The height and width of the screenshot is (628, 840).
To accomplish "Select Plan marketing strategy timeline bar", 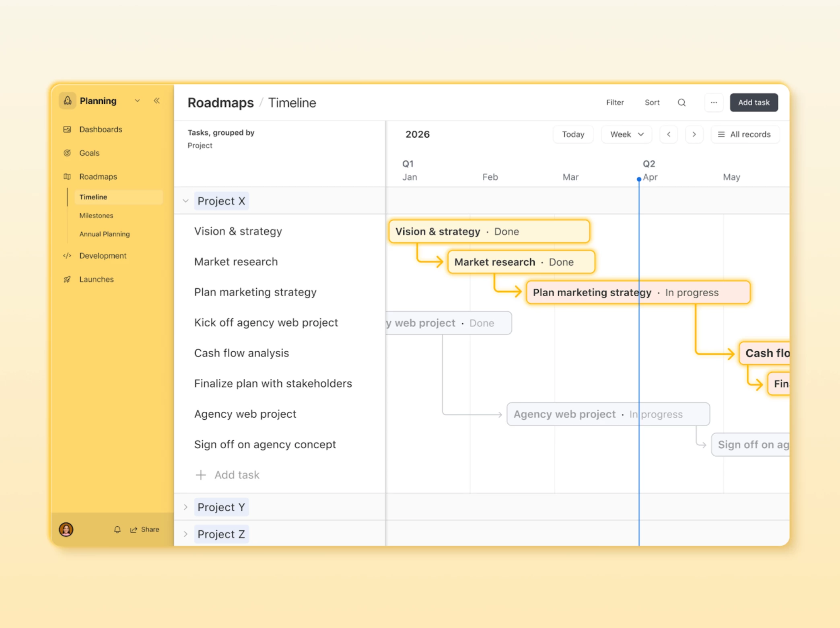I will pos(637,292).
